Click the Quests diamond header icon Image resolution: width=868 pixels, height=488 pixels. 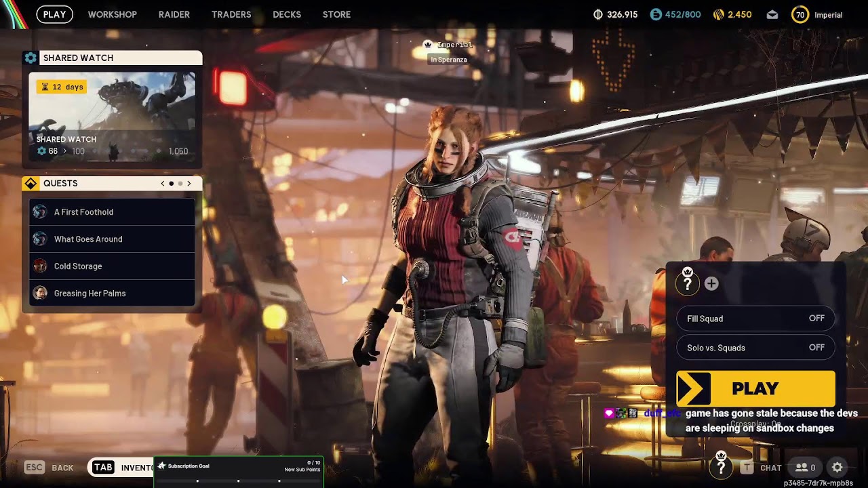[x=31, y=184]
